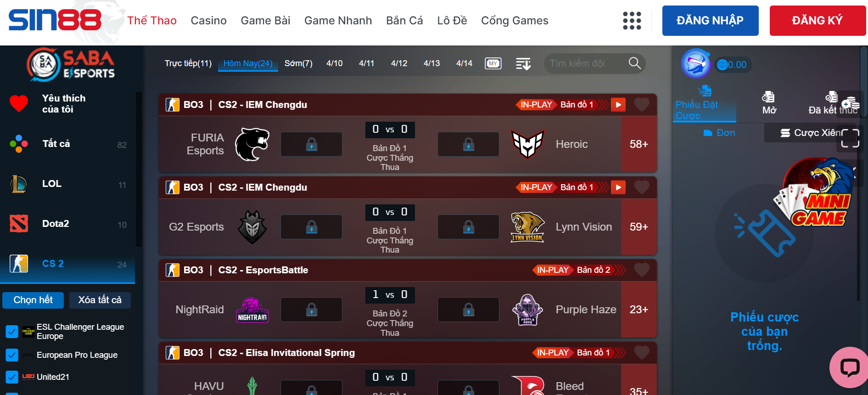Click the Xóa tất cả button
This screenshot has height=395, width=868.
point(100,300)
